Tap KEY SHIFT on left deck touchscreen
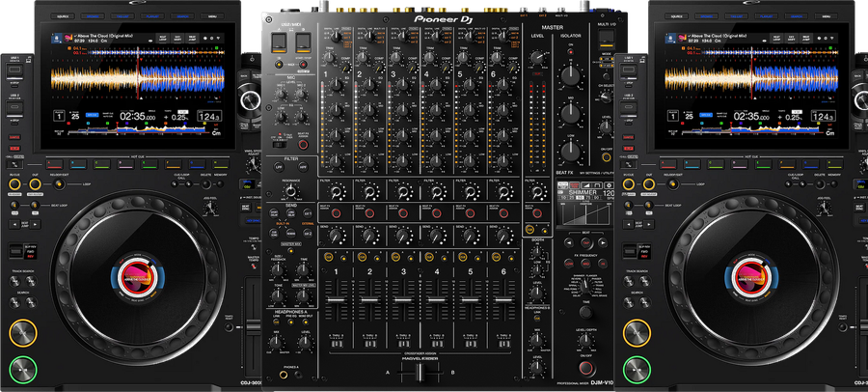 pyautogui.click(x=177, y=39)
